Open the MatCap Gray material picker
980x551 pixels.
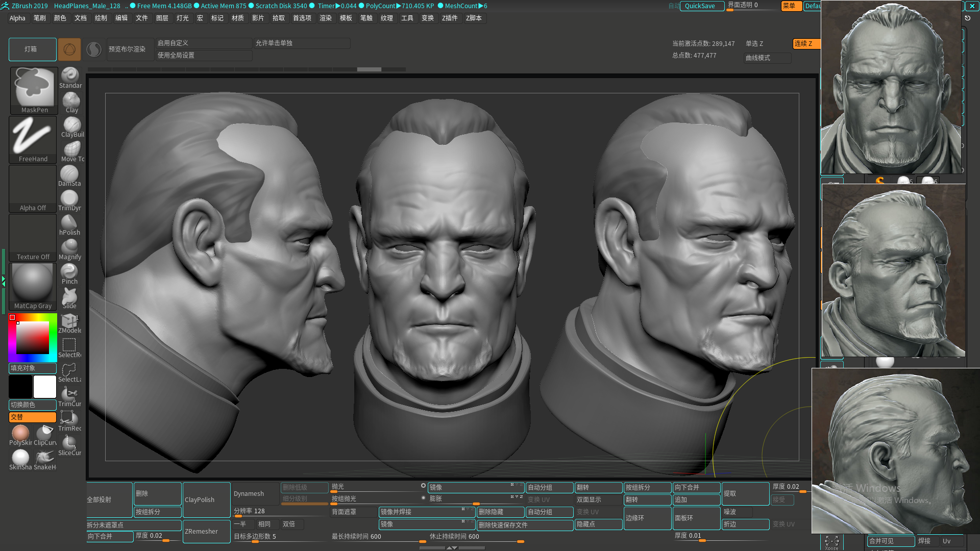33,287
